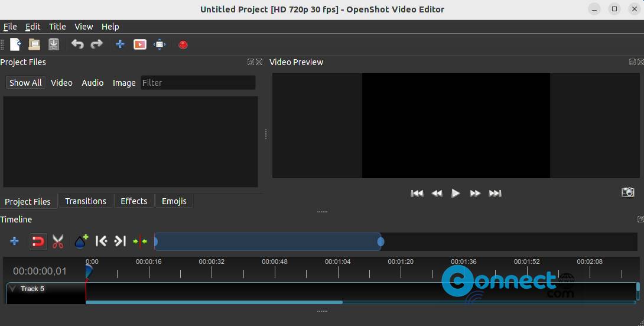644x326 pixels.
Task: Click the New Project icon
Action: point(15,44)
